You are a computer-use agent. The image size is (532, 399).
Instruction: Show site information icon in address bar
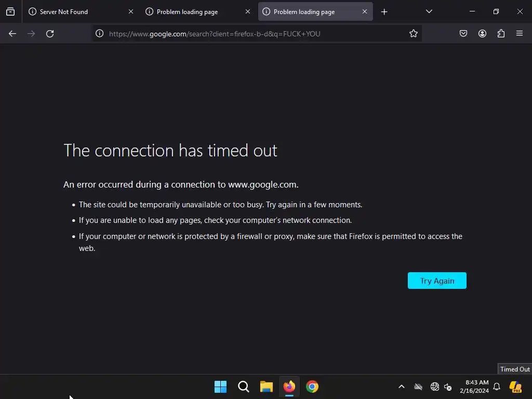coord(99,33)
